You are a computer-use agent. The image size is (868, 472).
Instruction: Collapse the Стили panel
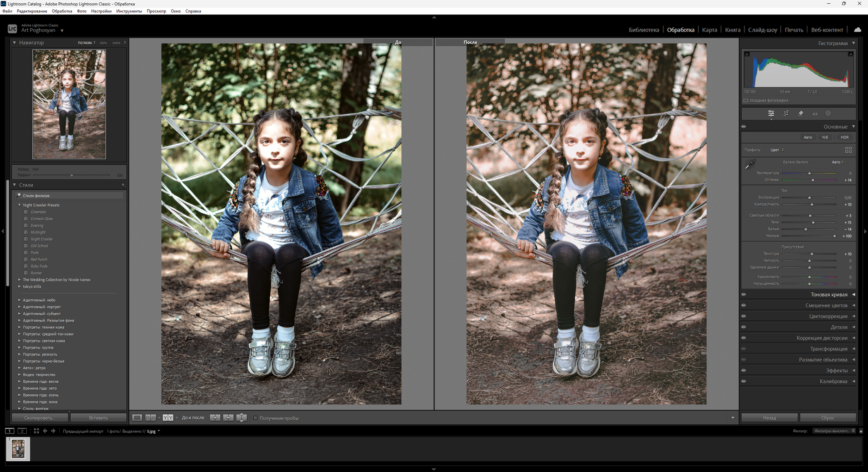14,185
